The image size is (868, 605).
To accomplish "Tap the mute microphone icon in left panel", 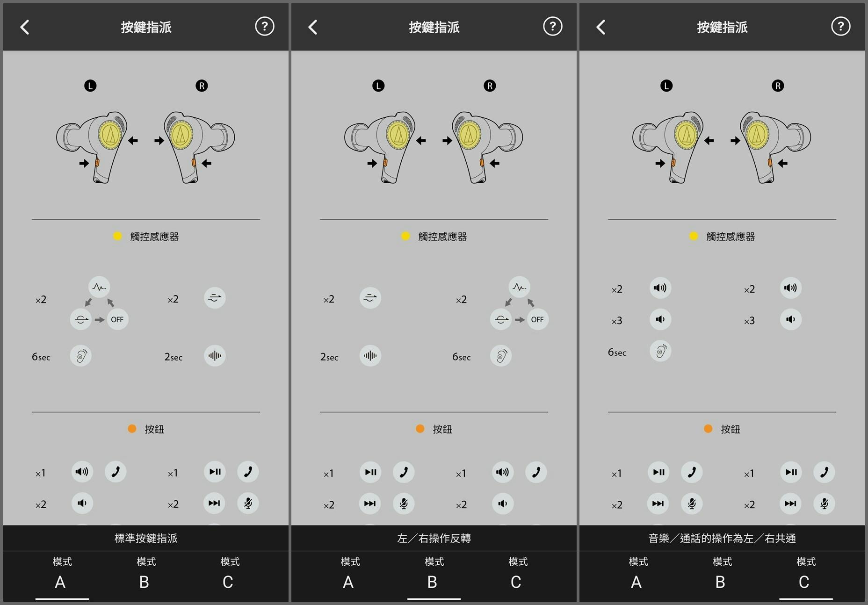I will point(248,503).
